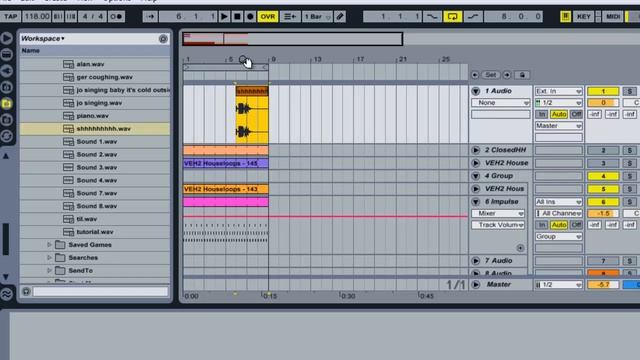The width and height of the screenshot is (640, 360).
Task: Open the Track Volume chooser
Action: pyautogui.click(x=498, y=225)
